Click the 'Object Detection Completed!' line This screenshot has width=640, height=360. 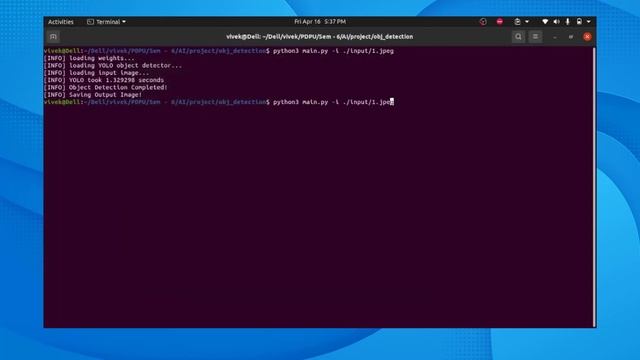[x=118, y=88]
